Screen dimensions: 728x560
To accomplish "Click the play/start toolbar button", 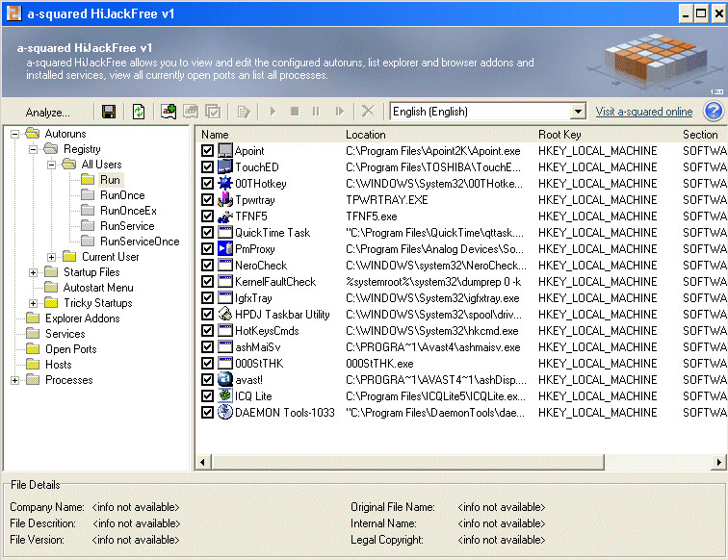I will click(x=273, y=112).
